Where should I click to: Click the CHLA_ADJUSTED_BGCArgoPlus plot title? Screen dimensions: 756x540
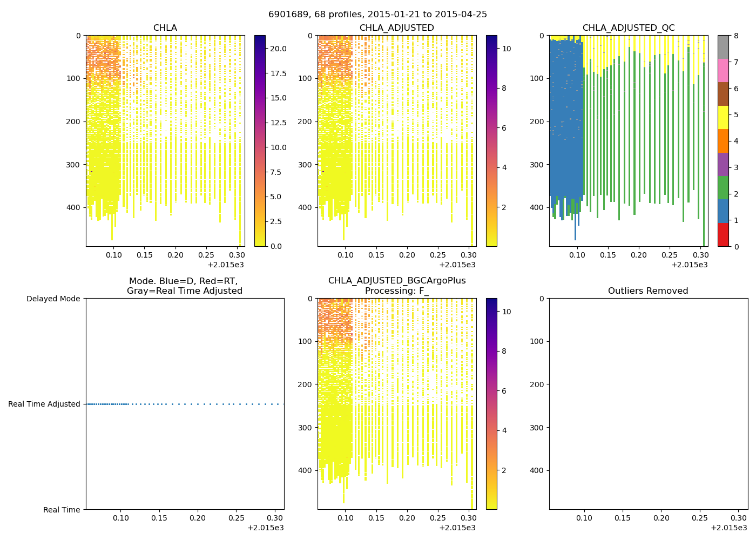click(396, 281)
